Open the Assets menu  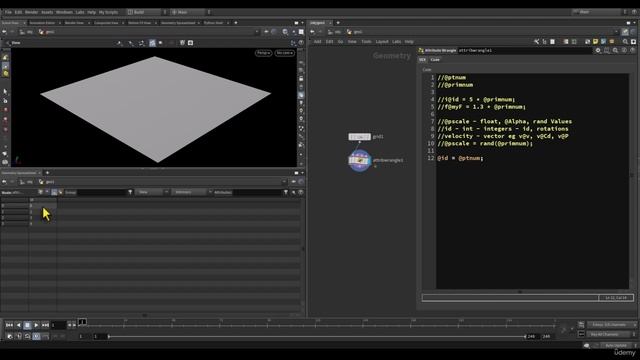(x=47, y=12)
